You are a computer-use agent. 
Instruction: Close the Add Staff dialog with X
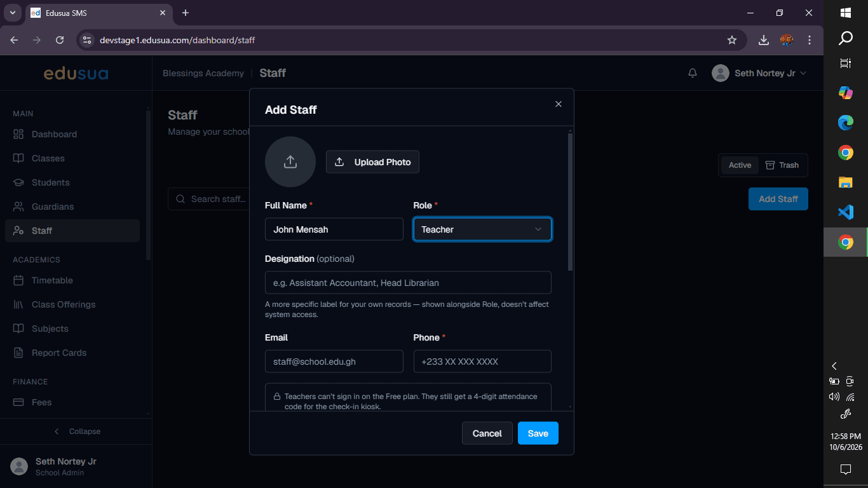559,104
